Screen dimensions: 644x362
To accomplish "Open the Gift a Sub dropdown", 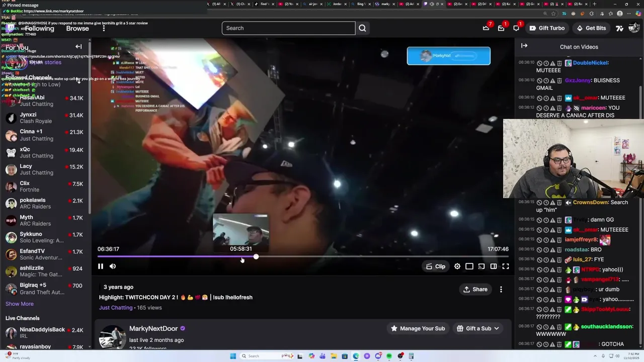I will (478, 328).
